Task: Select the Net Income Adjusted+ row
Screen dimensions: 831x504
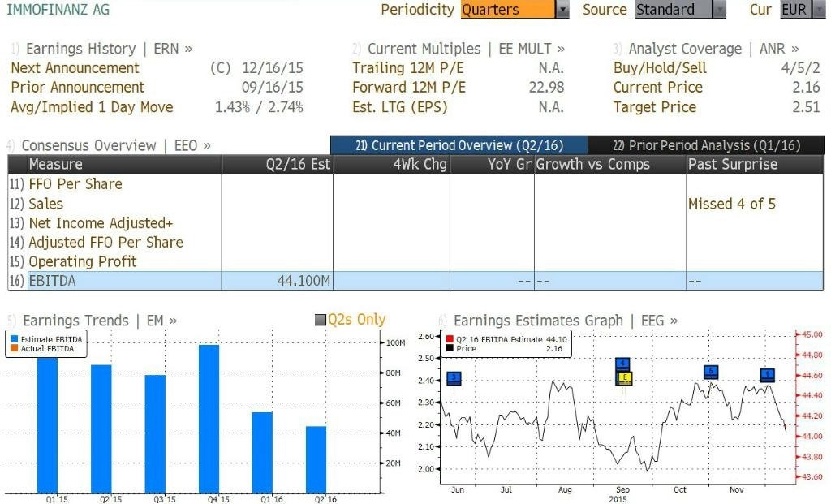Action: pos(415,223)
